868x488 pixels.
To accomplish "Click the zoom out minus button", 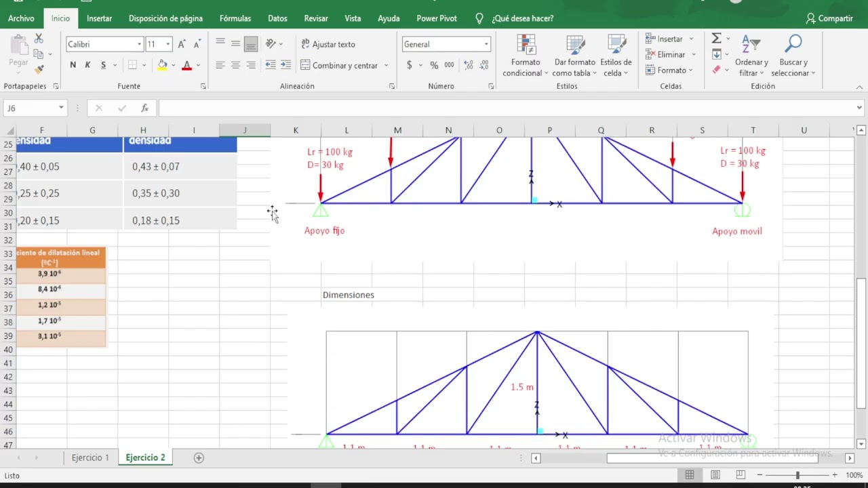I will pyautogui.click(x=759, y=475).
